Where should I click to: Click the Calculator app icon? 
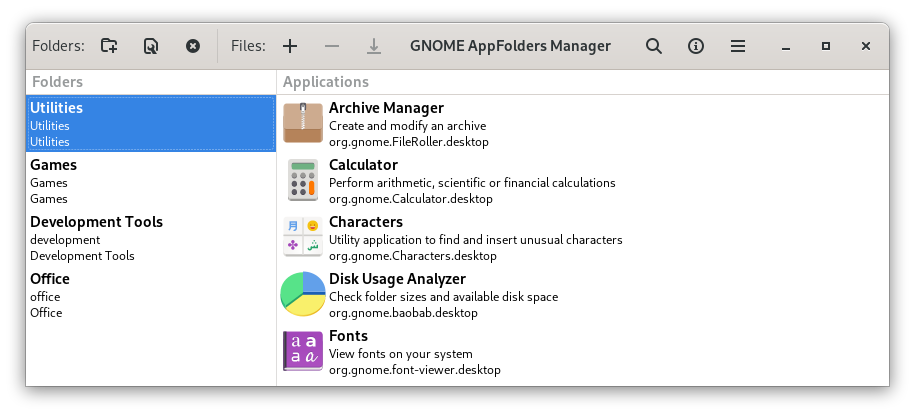tap(303, 180)
